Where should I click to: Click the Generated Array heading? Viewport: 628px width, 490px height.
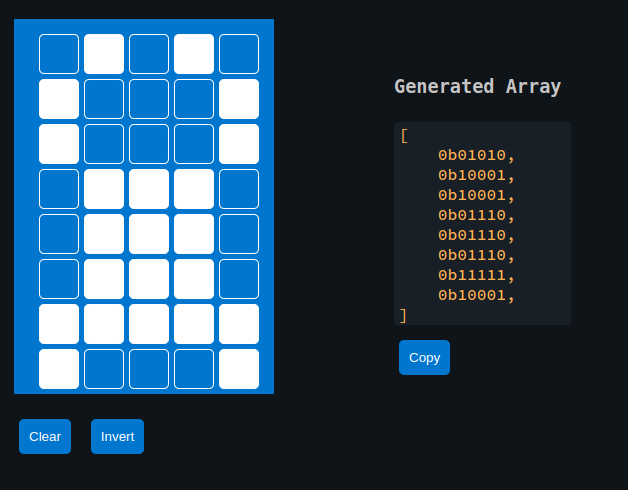point(477,86)
